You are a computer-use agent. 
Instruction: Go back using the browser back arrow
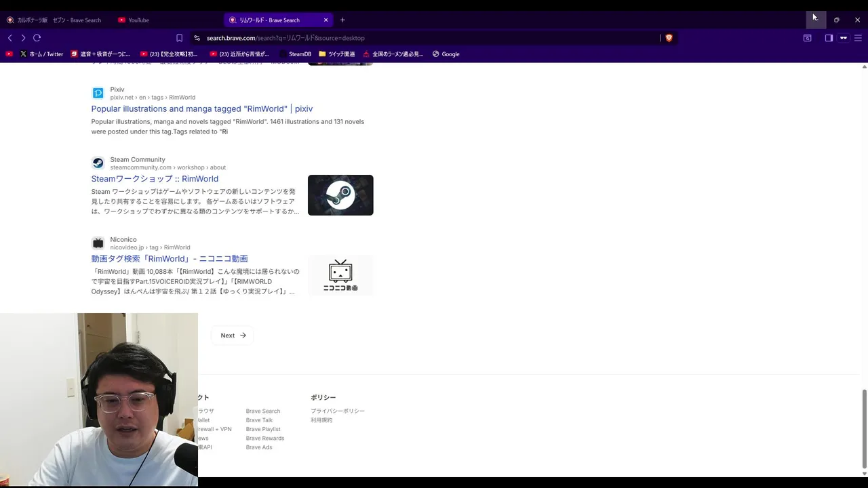click(x=9, y=38)
